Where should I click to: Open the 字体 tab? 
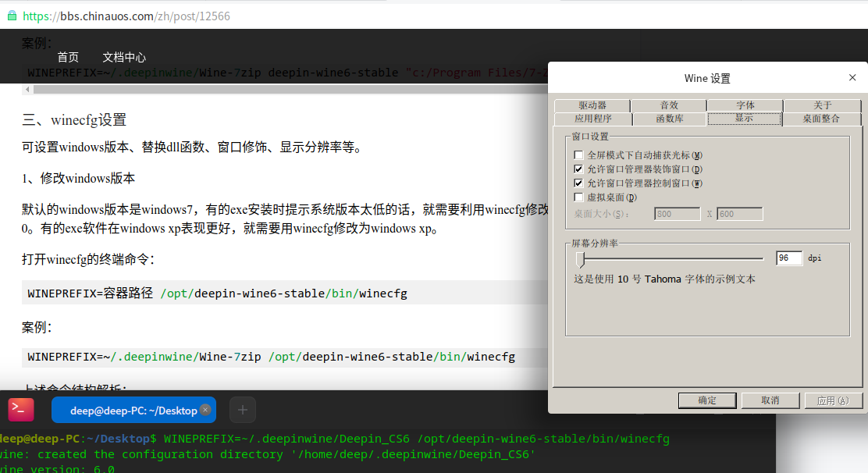(x=745, y=105)
